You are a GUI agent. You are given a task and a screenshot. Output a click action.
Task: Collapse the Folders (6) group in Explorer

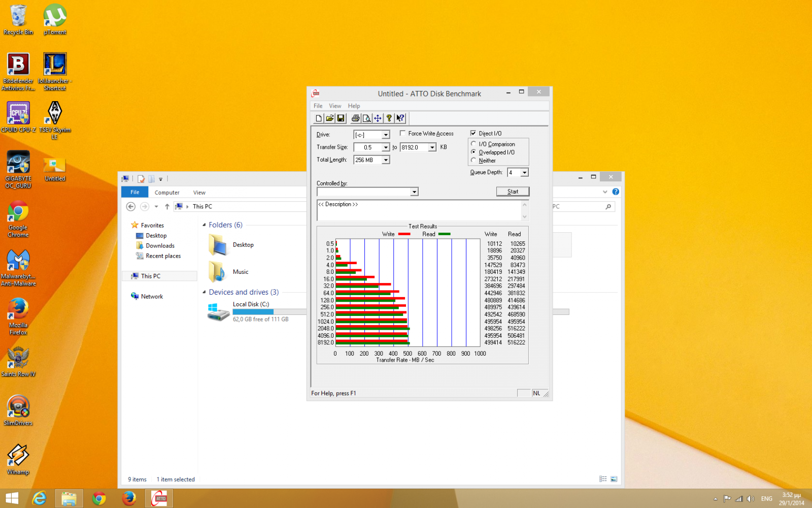point(205,225)
